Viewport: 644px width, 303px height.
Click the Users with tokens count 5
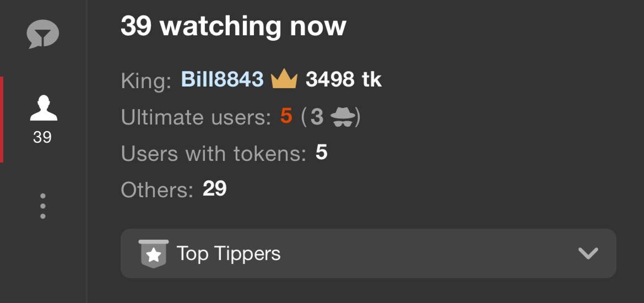click(x=322, y=153)
